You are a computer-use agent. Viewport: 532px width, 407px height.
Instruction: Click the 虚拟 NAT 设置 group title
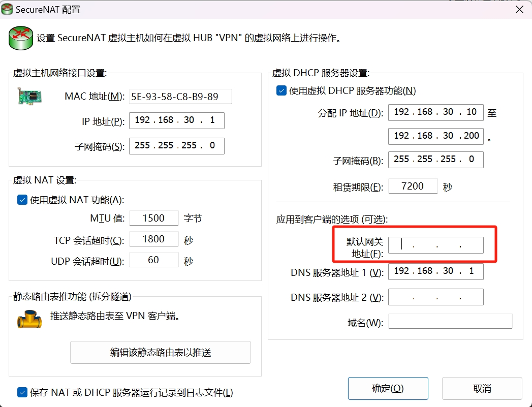44,180
